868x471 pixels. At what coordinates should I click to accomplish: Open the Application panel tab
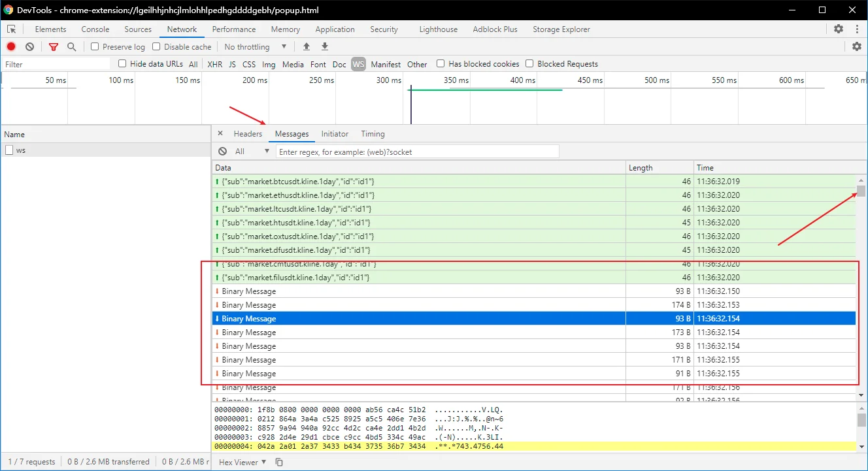(x=335, y=29)
